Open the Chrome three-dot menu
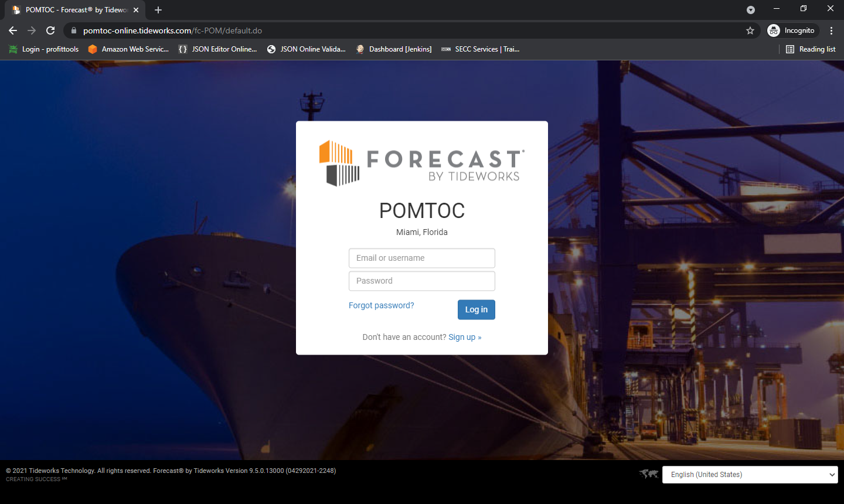 tap(831, 30)
